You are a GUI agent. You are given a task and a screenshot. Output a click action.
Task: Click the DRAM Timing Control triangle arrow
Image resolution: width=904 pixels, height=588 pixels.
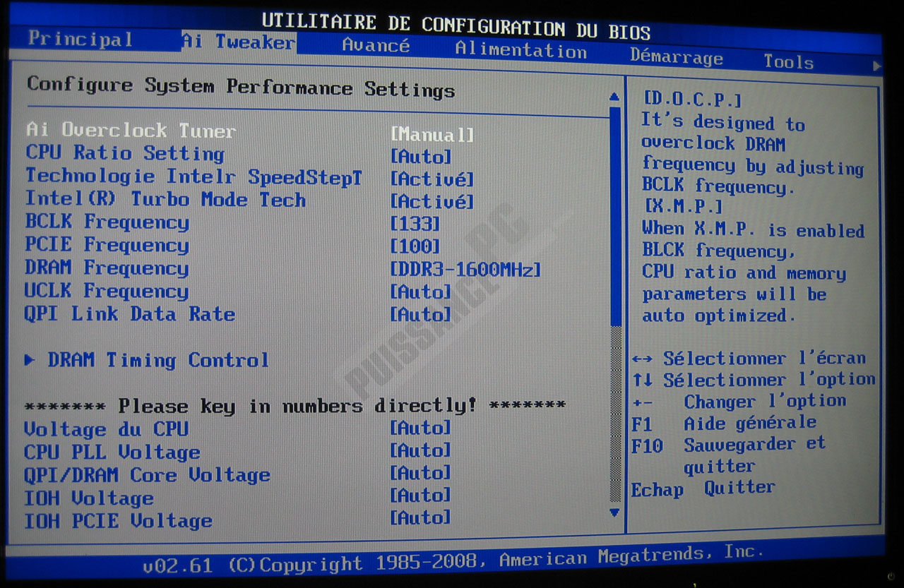30,360
